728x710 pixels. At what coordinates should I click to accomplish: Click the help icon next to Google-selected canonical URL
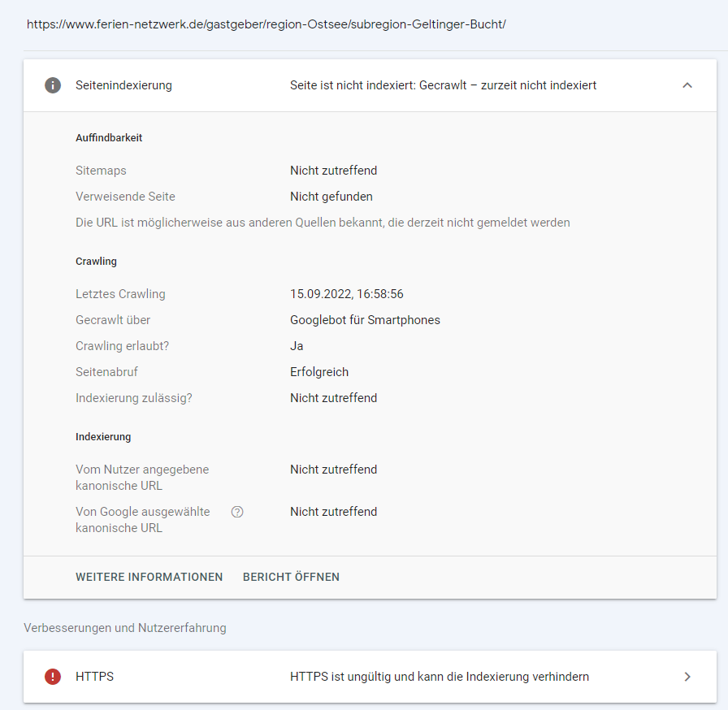tap(237, 512)
